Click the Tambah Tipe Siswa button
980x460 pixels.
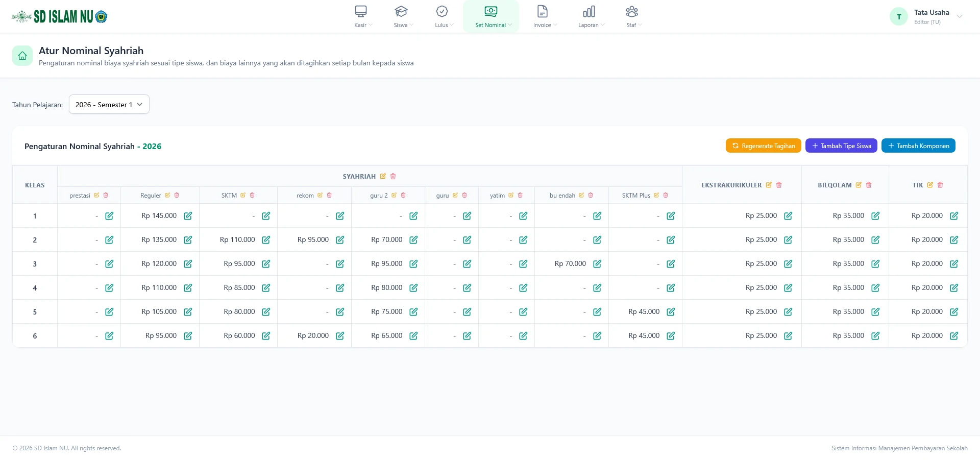[841, 146]
